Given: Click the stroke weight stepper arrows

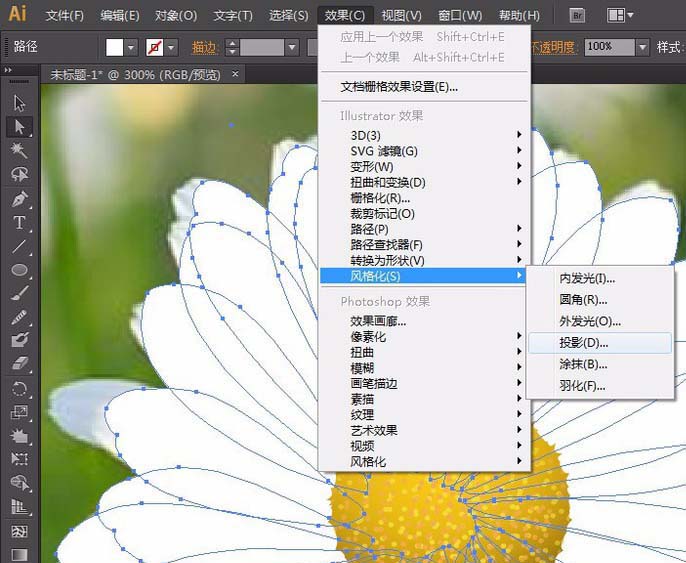Looking at the screenshot, I should point(232,47).
